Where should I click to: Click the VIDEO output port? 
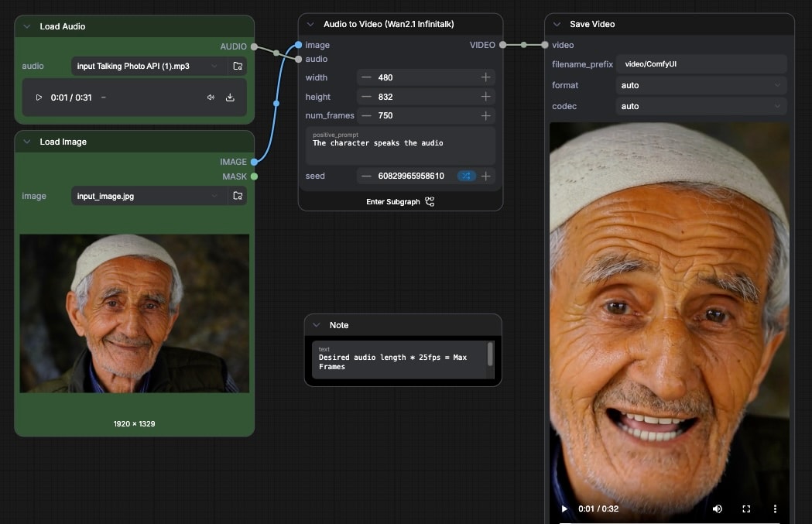coord(502,45)
